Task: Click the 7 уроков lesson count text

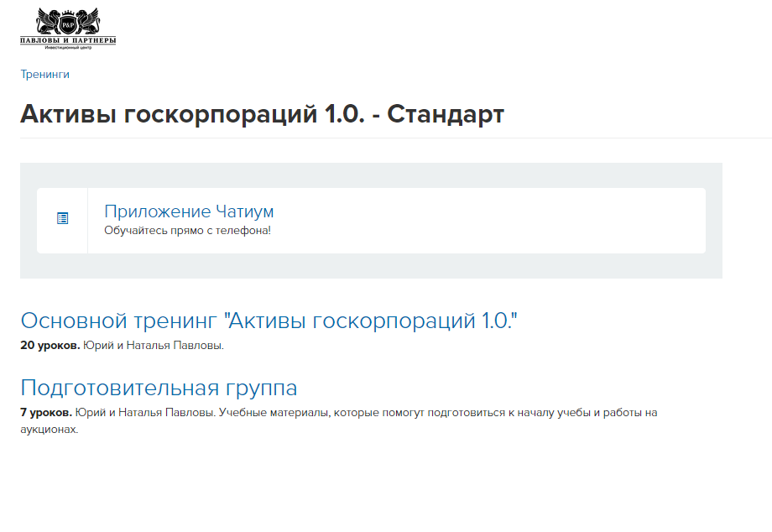Action: pos(41,412)
